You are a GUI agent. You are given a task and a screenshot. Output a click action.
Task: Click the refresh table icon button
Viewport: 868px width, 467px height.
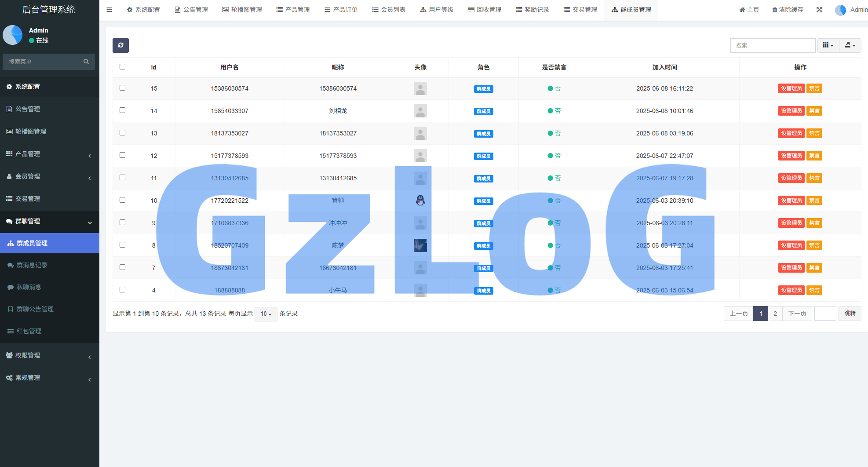coord(120,45)
